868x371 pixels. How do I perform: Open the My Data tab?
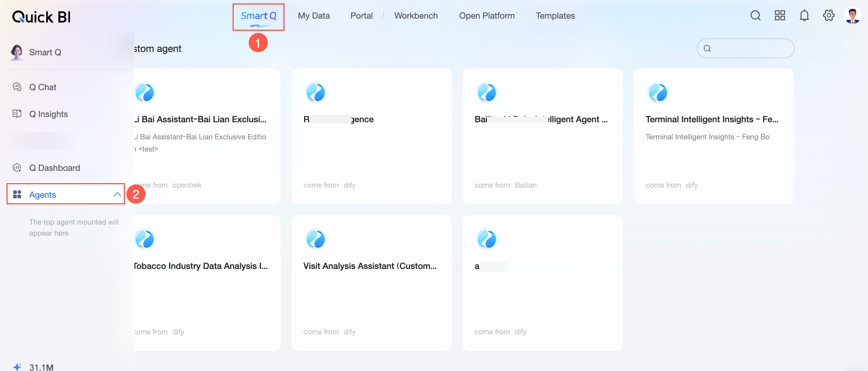pyautogui.click(x=313, y=16)
